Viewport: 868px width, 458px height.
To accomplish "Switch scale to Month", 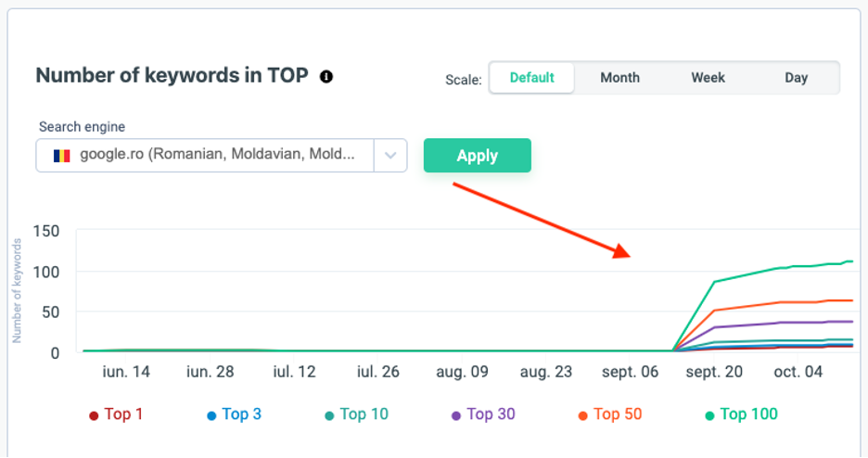I will point(620,78).
